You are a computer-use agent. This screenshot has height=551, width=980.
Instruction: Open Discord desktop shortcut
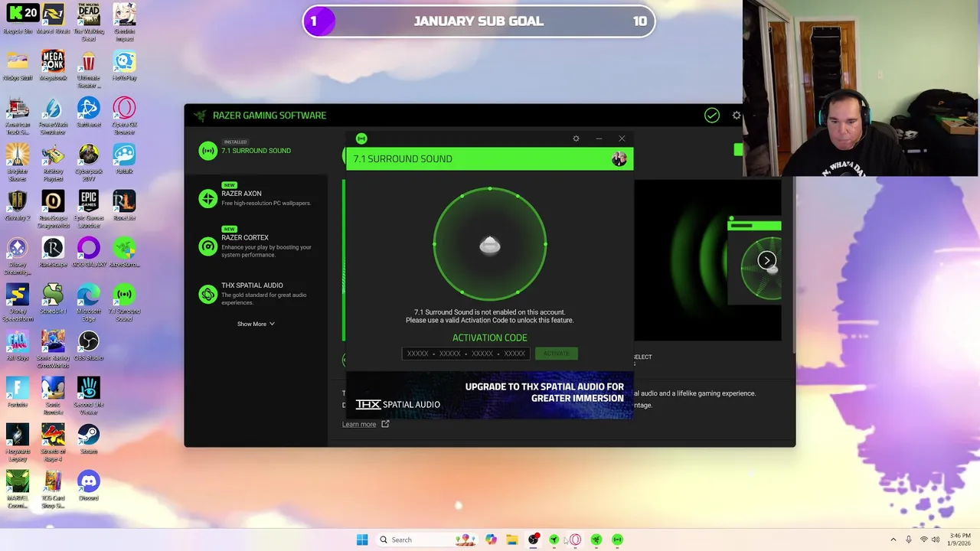(89, 486)
